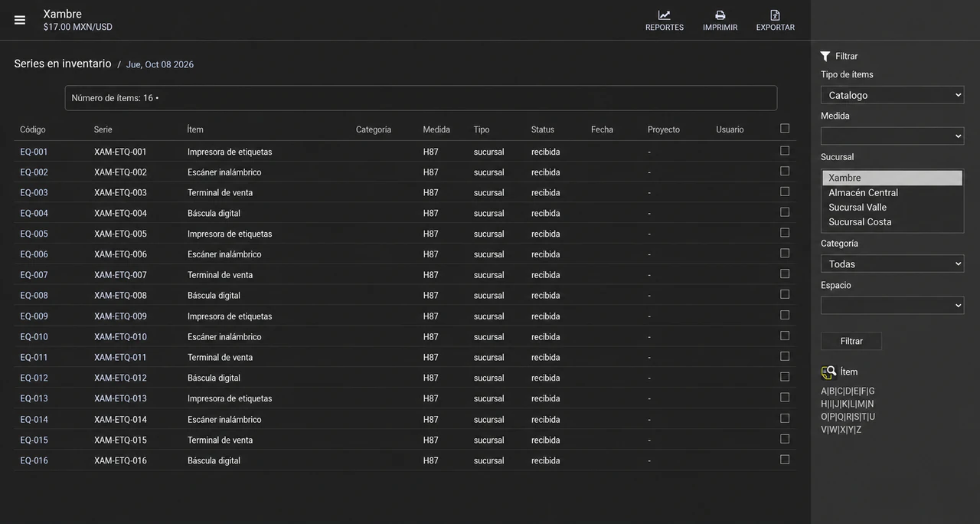Click serial XAM-ETQ-010
Image resolution: width=980 pixels, height=524 pixels.
point(120,337)
